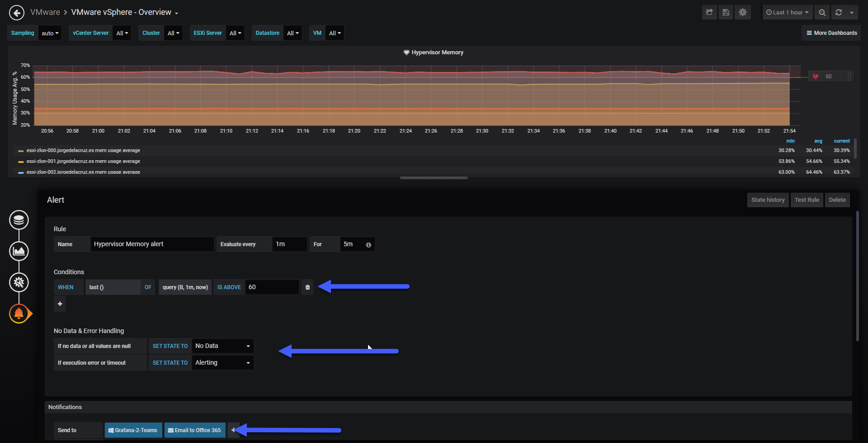The width and height of the screenshot is (868, 443).
Task: Click the State history button
Action: tap(768, 200)
